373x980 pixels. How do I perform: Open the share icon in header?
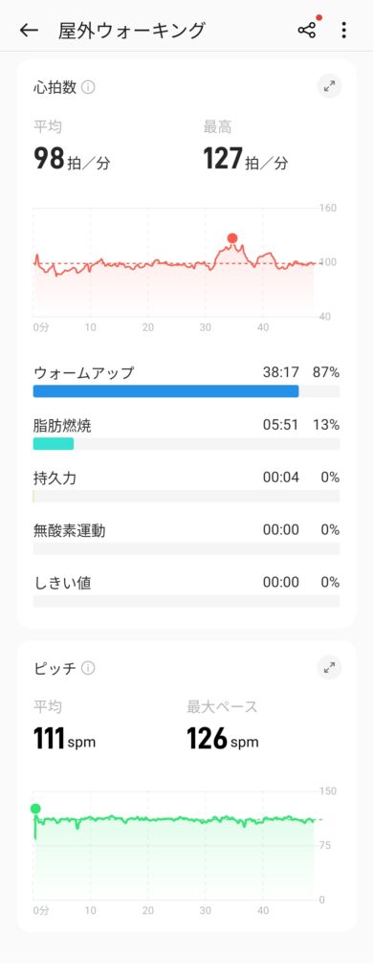[x=307, y=30]
